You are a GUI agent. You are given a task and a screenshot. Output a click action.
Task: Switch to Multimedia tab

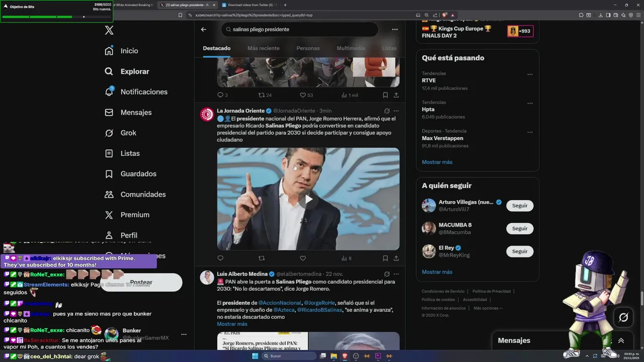coord(351,48)
